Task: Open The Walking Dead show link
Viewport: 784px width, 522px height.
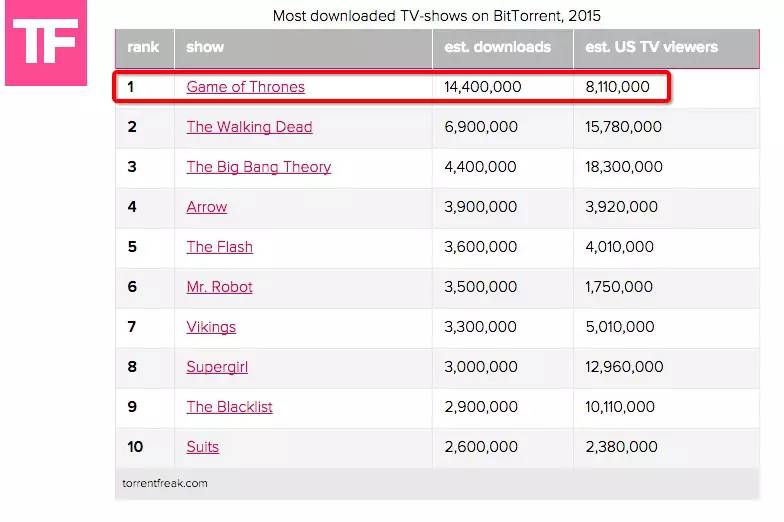Action: coord(250,127)
